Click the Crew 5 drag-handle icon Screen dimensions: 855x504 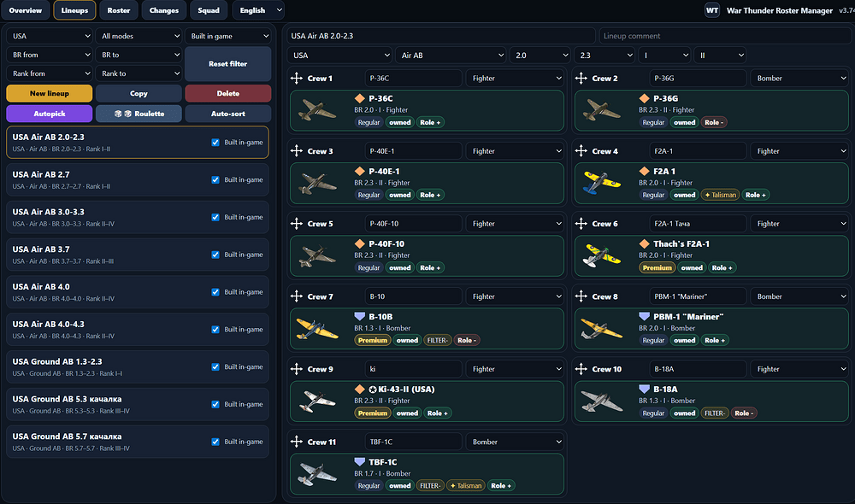[297, 224]
